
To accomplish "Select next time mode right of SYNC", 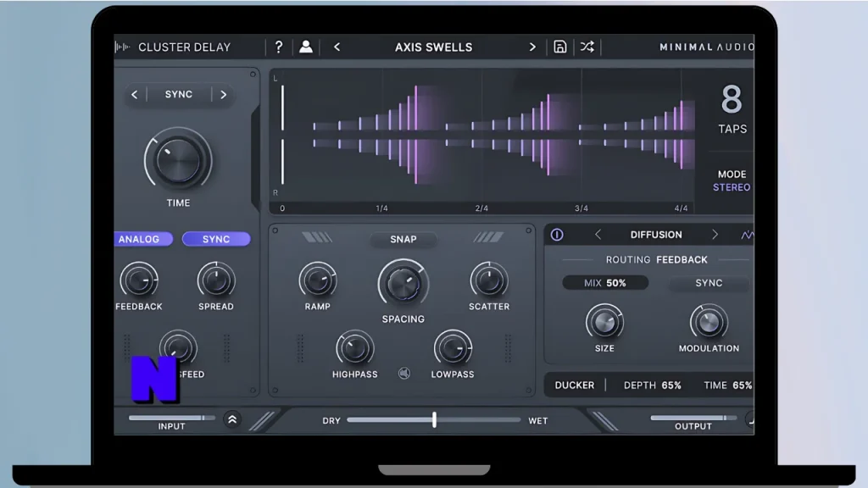I will (x=224, y=95).
